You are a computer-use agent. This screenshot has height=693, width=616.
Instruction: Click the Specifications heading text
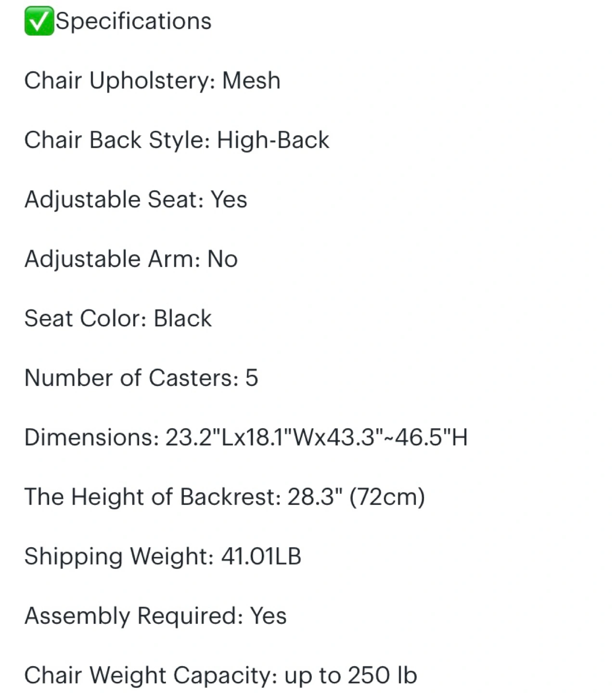[133, 22]
